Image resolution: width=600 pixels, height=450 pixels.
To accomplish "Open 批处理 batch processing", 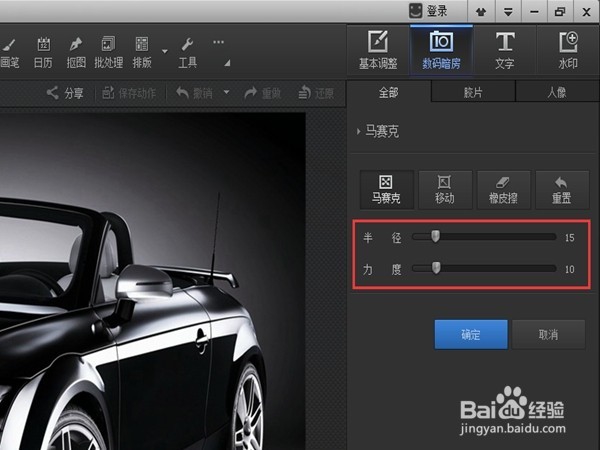I will [109, 53].
